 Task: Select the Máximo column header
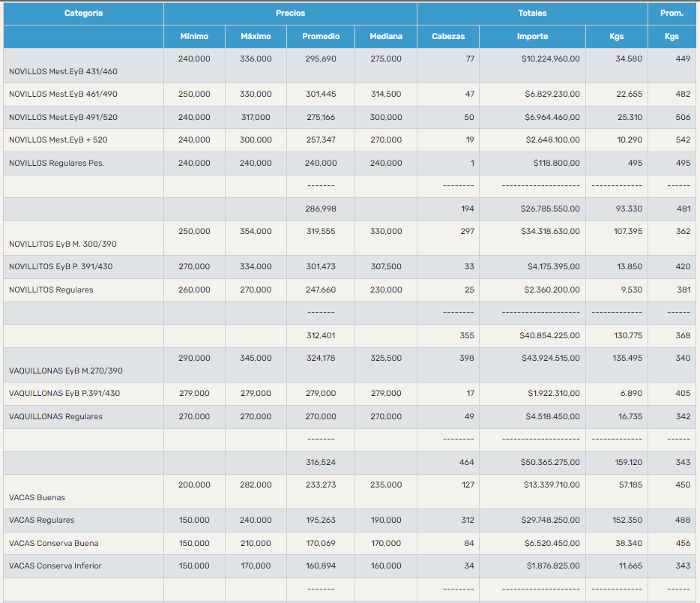[256, 37]
